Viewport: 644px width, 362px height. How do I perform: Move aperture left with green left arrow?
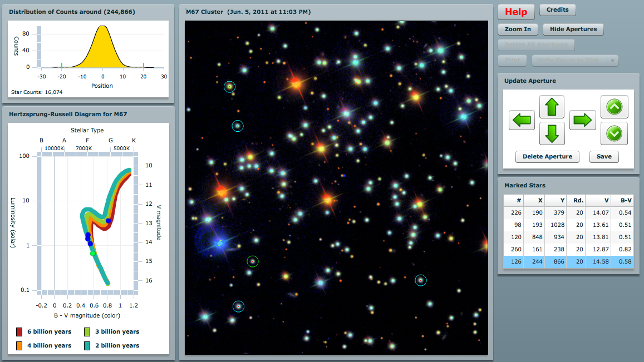point(522,121)
